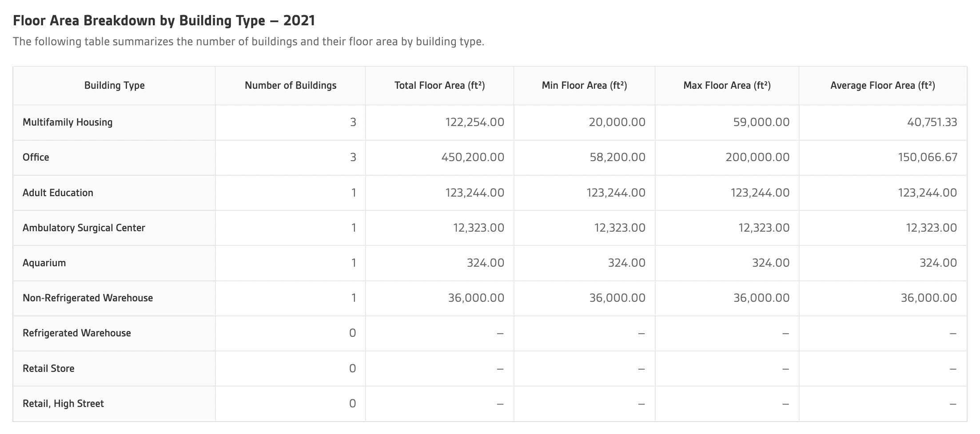The height and width of the screenshot is (434, 980).
Task: Click the Total Floor Area column header
Action: click(x=439, y=86)
